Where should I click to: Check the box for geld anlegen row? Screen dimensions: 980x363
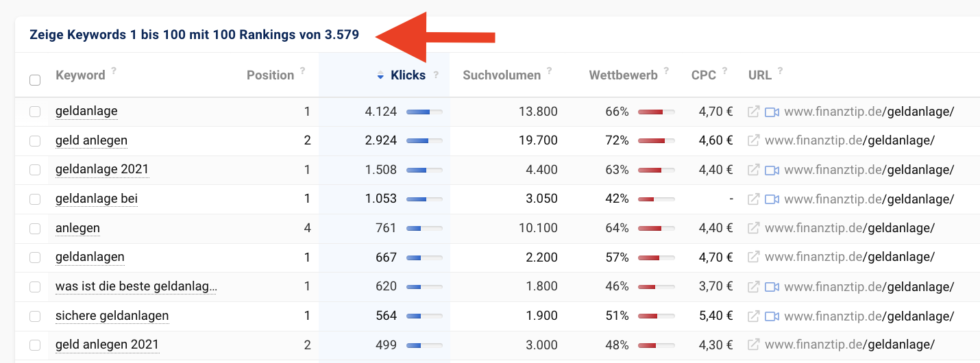35,141
